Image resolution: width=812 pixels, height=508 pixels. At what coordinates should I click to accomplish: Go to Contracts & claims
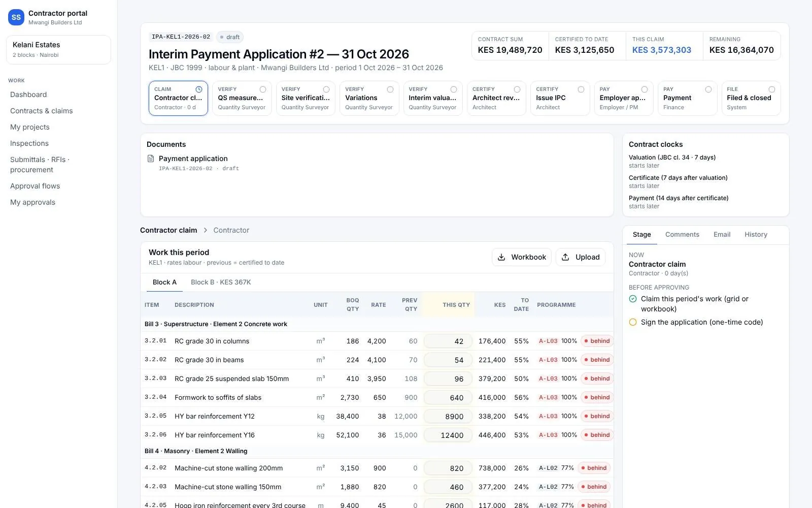point(42,111)
